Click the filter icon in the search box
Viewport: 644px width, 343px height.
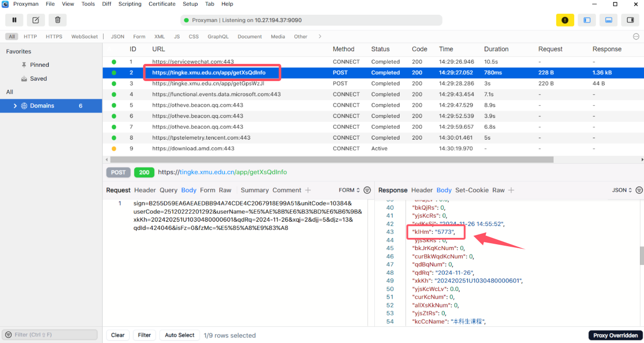coord(8,335)
